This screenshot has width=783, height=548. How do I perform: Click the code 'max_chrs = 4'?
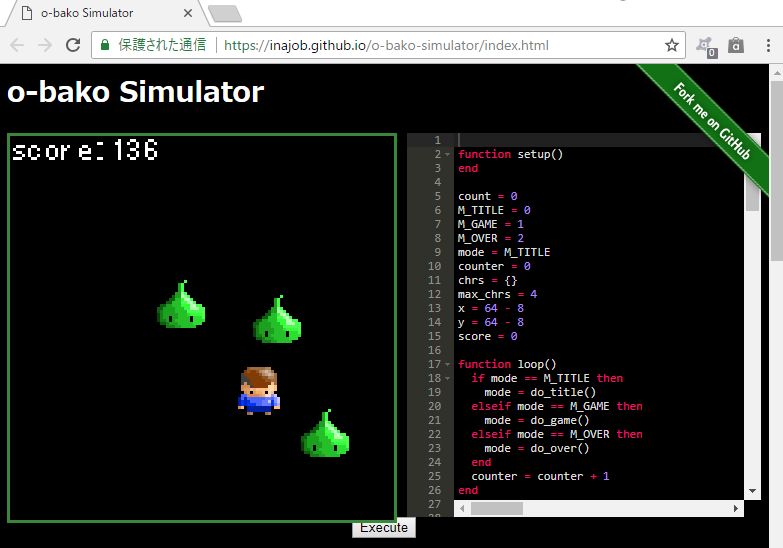pos(498,294)
